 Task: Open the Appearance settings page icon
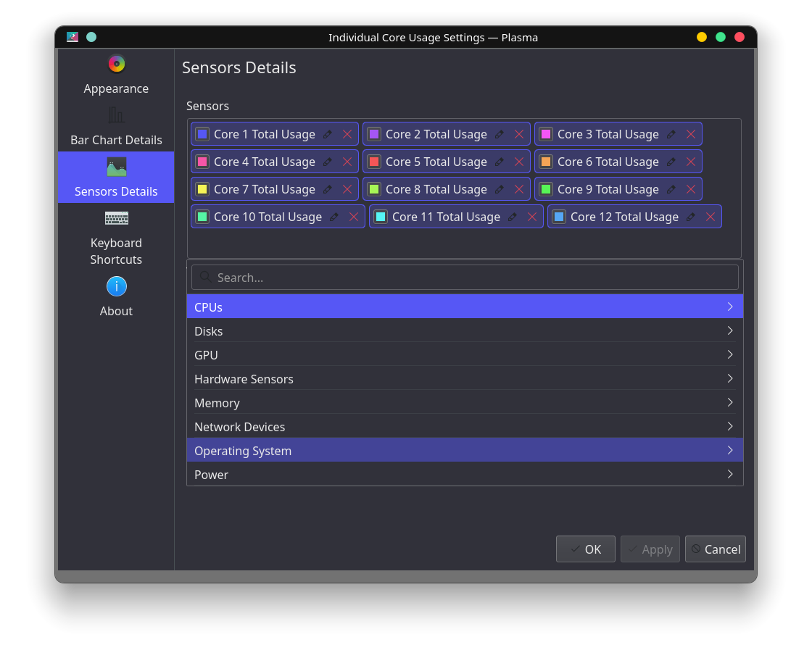tap(116, 63)
